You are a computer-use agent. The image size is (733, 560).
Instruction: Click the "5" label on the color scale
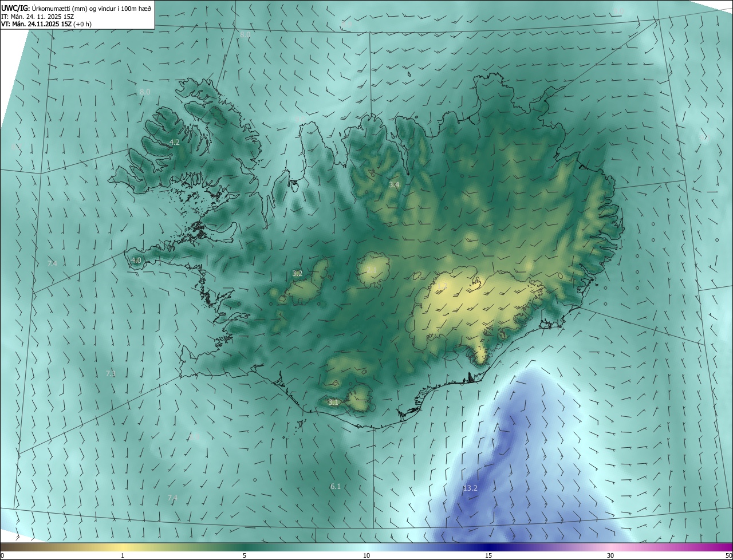pyautogui.click(x=245, y=555)
